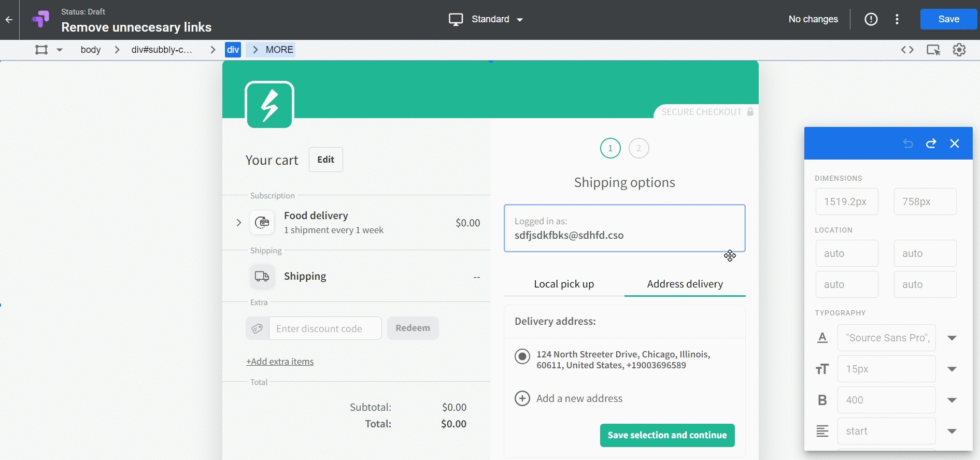
Task: Click the lightning bolt store logo
Action: tap(269, 105)
